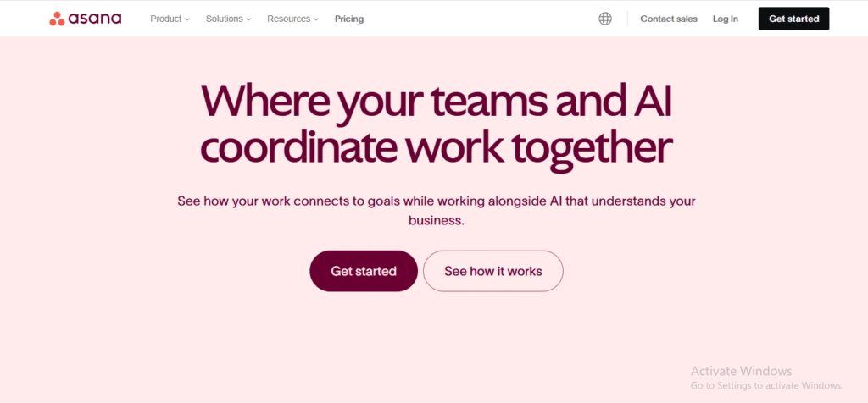Select the Log In link

[x=726, y=19]
